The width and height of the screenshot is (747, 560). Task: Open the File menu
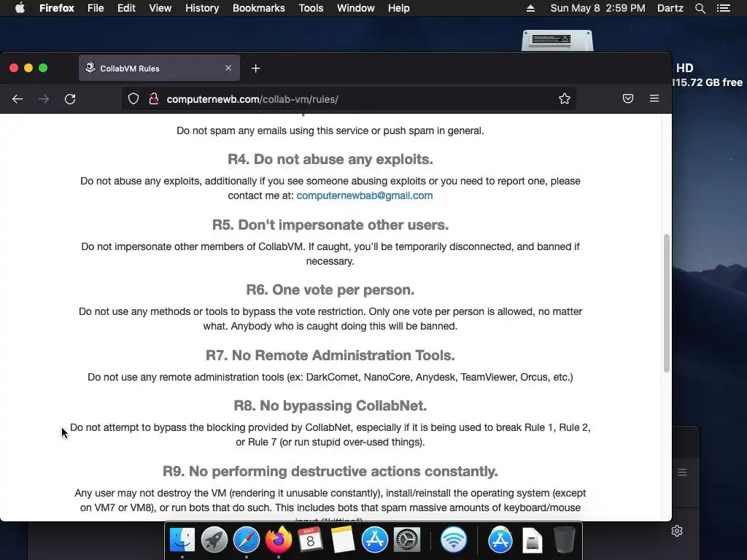point(96,8)
